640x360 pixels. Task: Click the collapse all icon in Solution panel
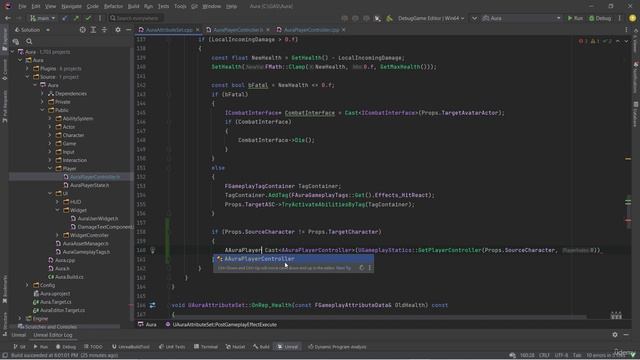pyautogui.click(x=104, y=30)
